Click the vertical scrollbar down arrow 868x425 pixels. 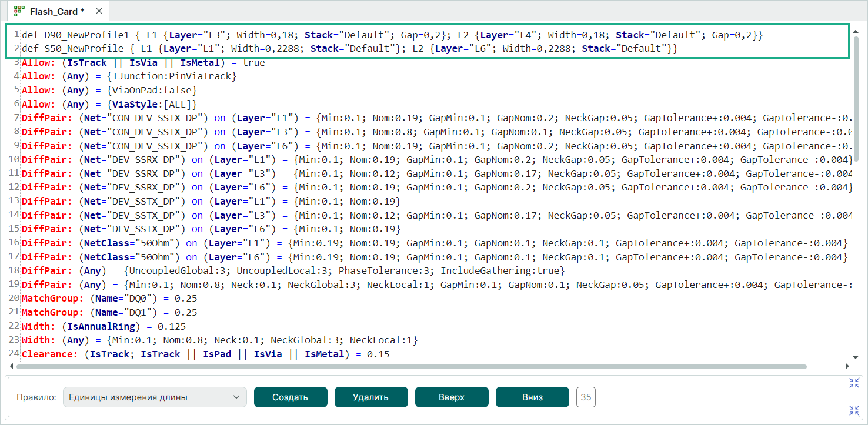(856, 357)
